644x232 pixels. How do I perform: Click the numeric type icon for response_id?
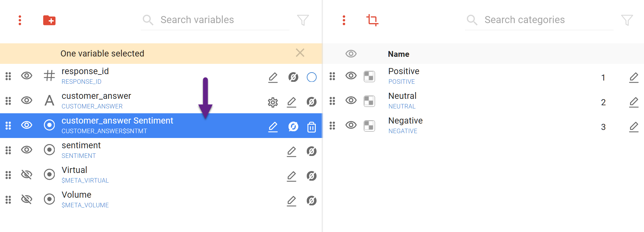pyautogui.click(x=49, y=76)
